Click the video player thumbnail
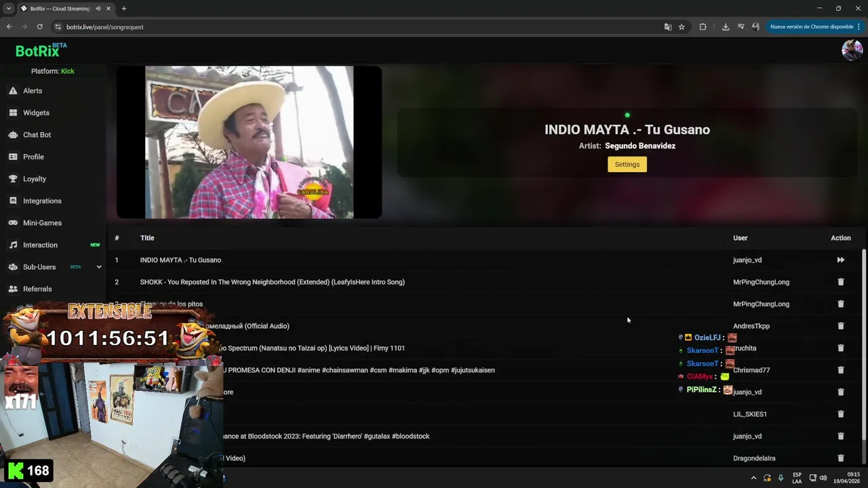The height and width of the screenshot is (488, 868). 249,142
